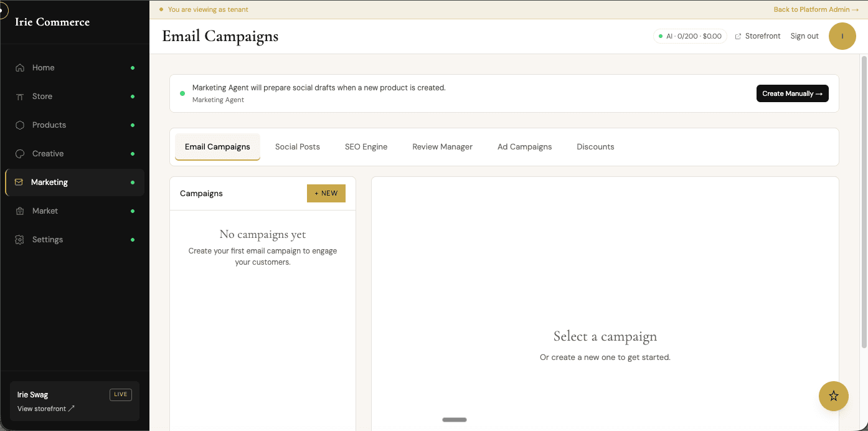Click the vertical page scrollbar
The width and height of the screenshot is (868, 431).
[864, 202]
